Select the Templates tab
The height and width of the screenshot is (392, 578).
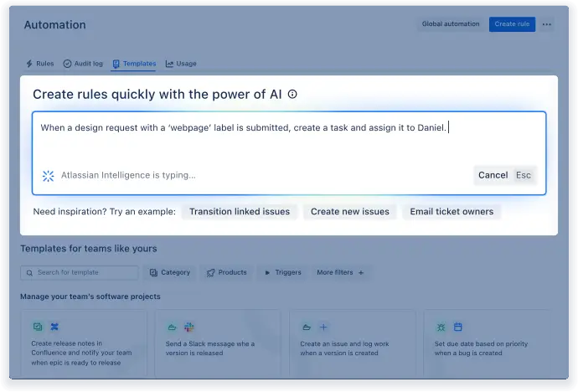click(x=134, y=64)
